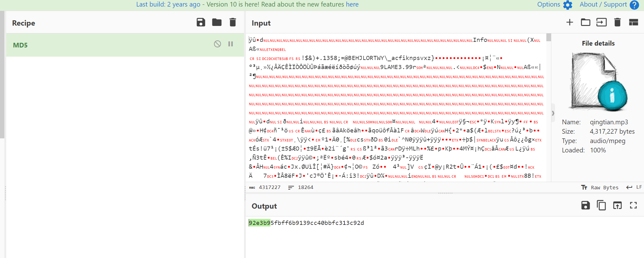644x258 pixels.
Task: Save the current recipe
Action: point(201,22)
